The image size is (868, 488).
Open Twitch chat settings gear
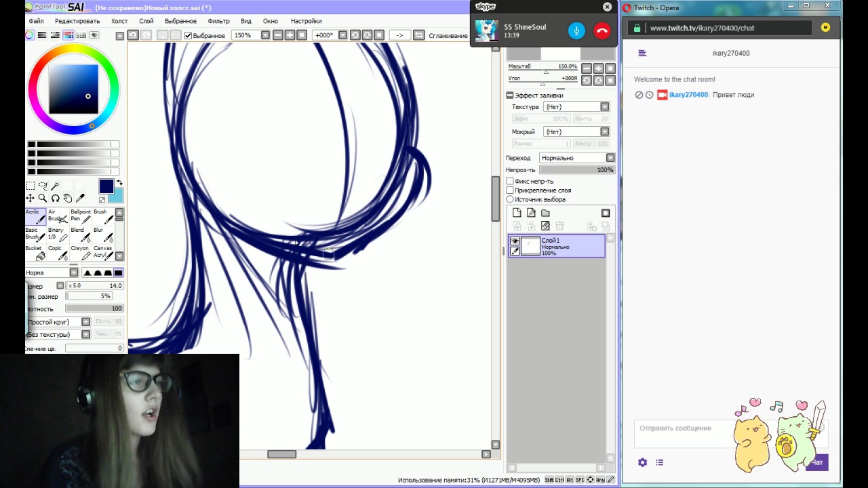point(642,462)
